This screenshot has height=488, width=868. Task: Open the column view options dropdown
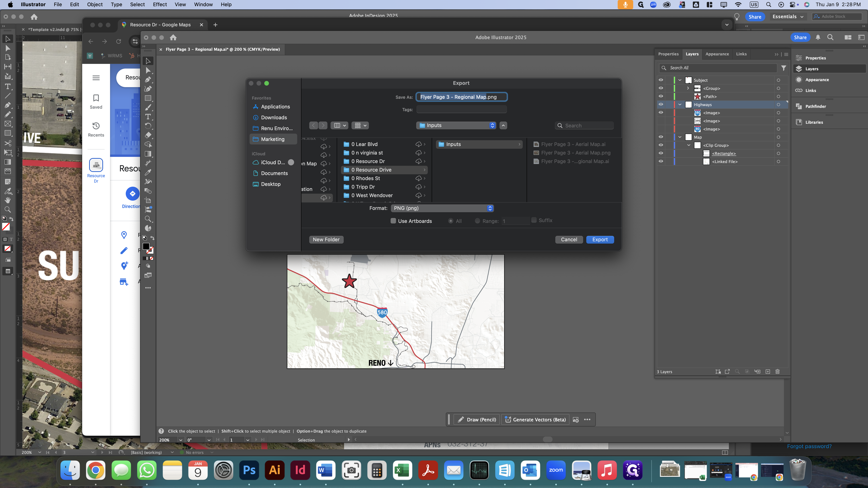pos(340,125)
